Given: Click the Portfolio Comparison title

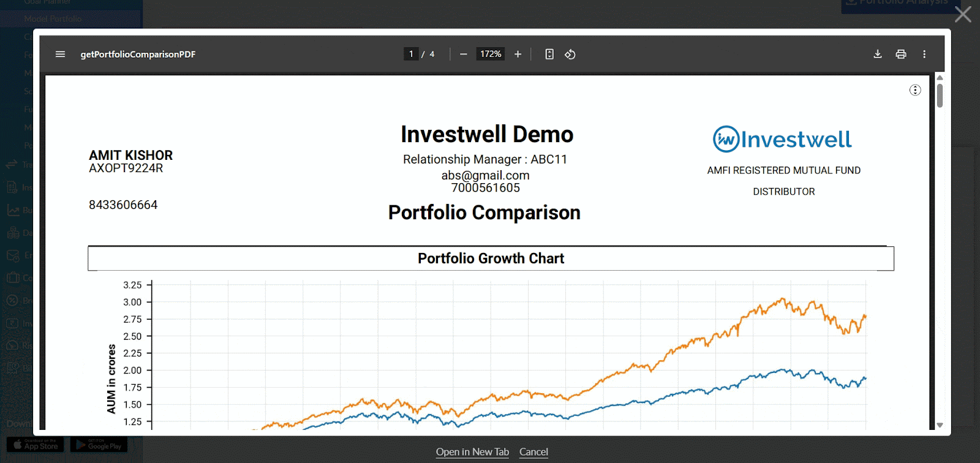Looking at the screenshot, I should pyautogui.click(x=484, y=213).
